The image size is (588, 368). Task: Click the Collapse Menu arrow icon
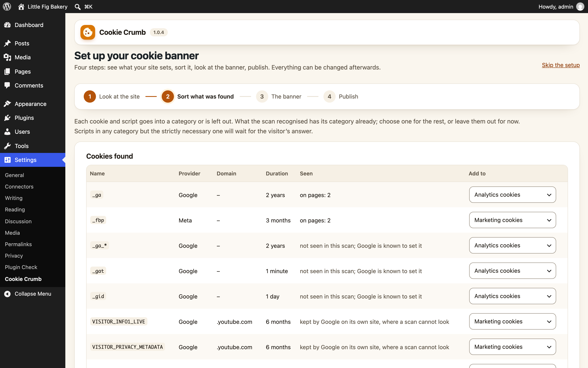tap(8, 294)
